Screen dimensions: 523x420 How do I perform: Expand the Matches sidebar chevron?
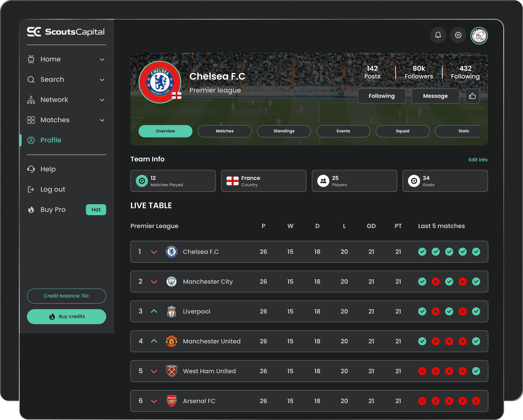tap(102, 120)
